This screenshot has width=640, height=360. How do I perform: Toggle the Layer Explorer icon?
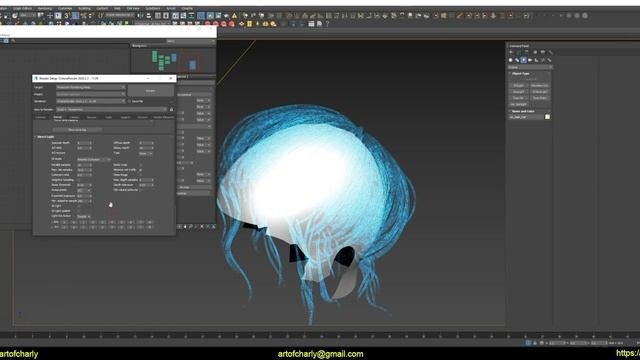coord(166,16)
